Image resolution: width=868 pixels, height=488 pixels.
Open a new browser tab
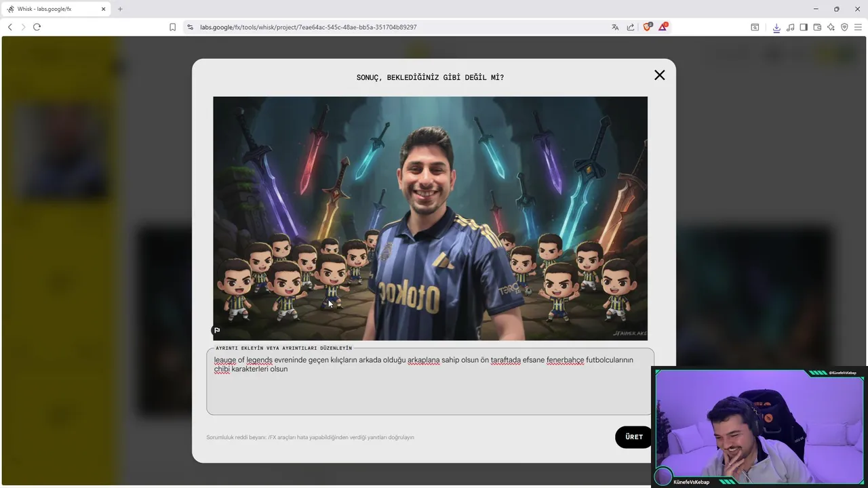(120, 9)
